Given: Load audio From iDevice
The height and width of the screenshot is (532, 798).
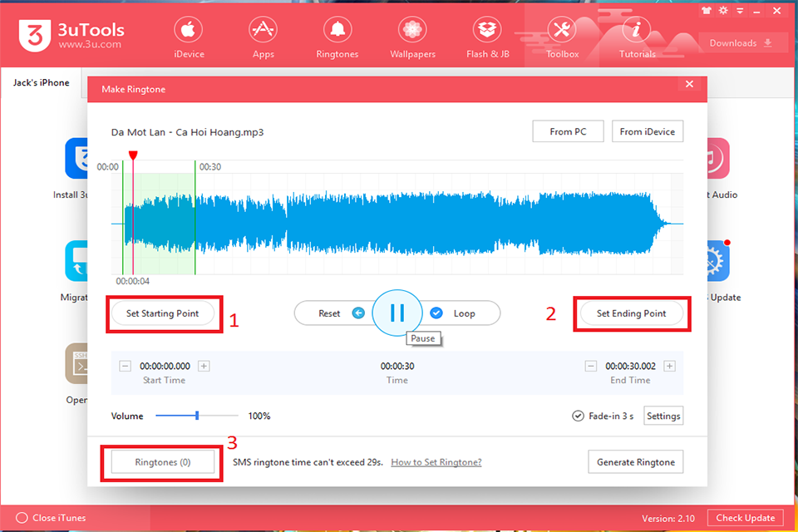Looking at the screenshot, I should click(648, 131).
